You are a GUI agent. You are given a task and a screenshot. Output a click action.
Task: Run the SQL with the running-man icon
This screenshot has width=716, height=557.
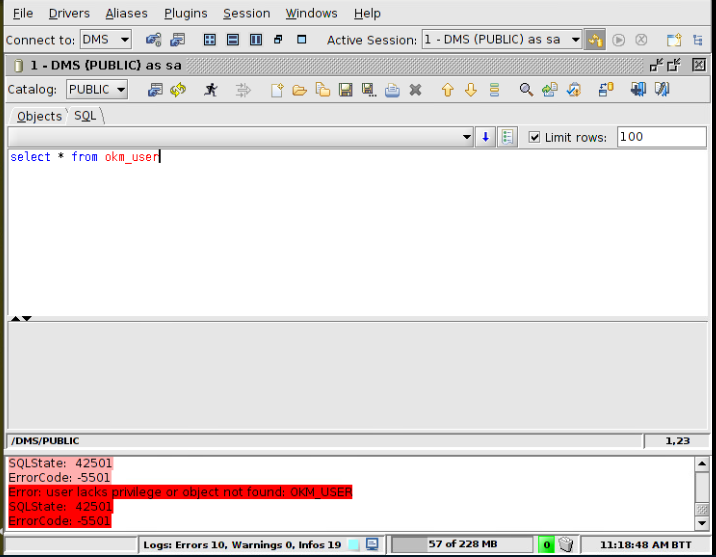coord(210,90)
